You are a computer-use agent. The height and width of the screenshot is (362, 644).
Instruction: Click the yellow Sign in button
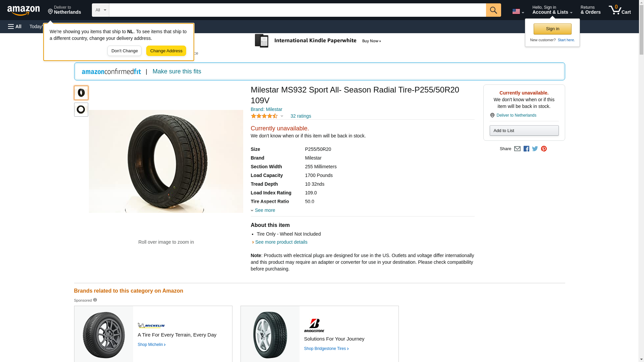click(552, 29)
